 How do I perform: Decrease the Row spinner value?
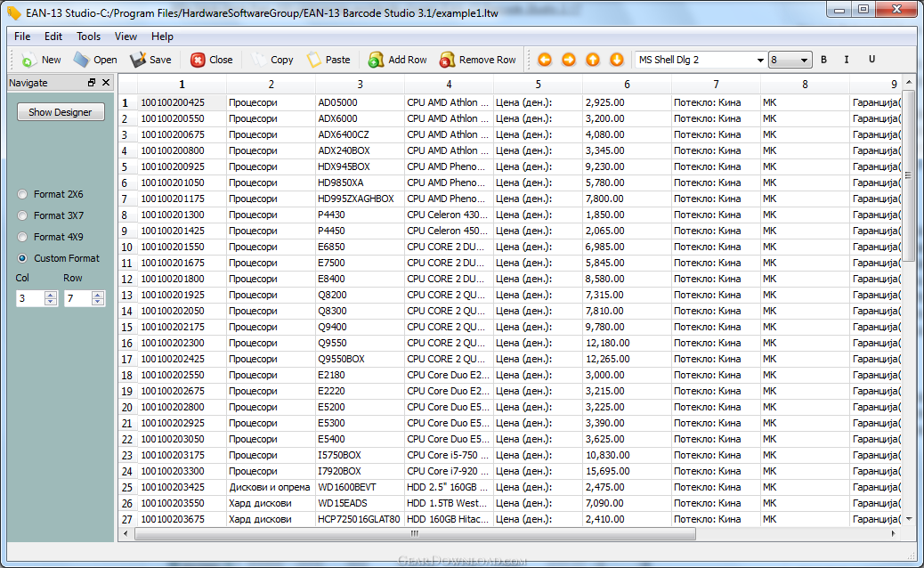98,302
